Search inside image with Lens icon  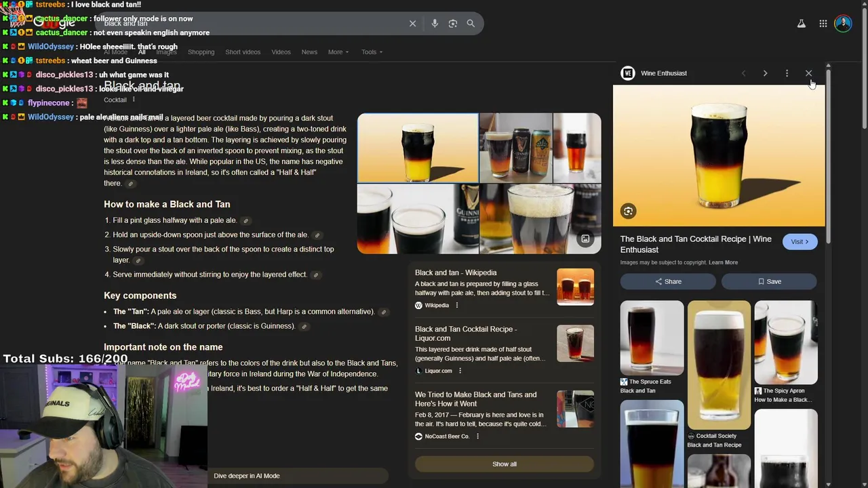pos(628,211)
